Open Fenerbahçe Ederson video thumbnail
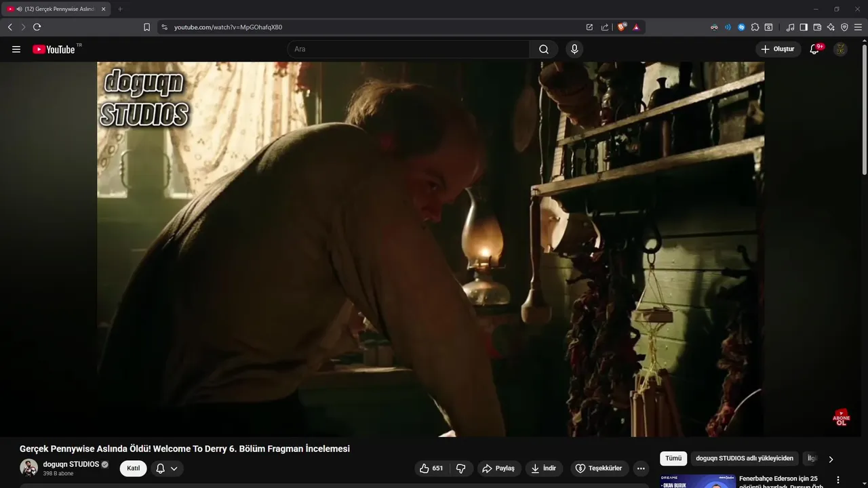 click(698, 481)
